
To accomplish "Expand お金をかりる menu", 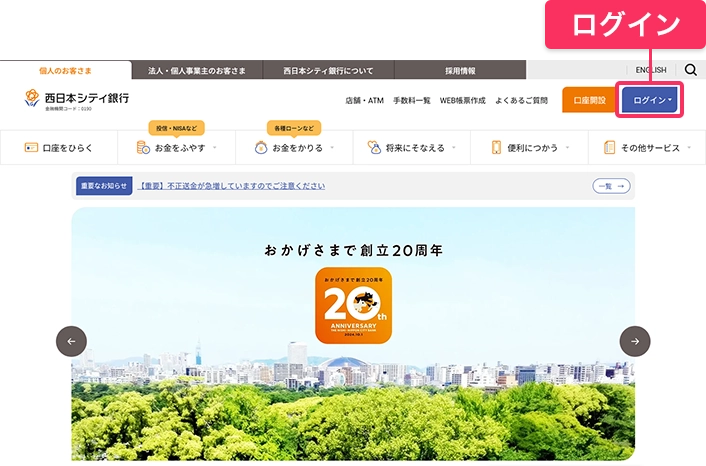I will tap(294, 148).
